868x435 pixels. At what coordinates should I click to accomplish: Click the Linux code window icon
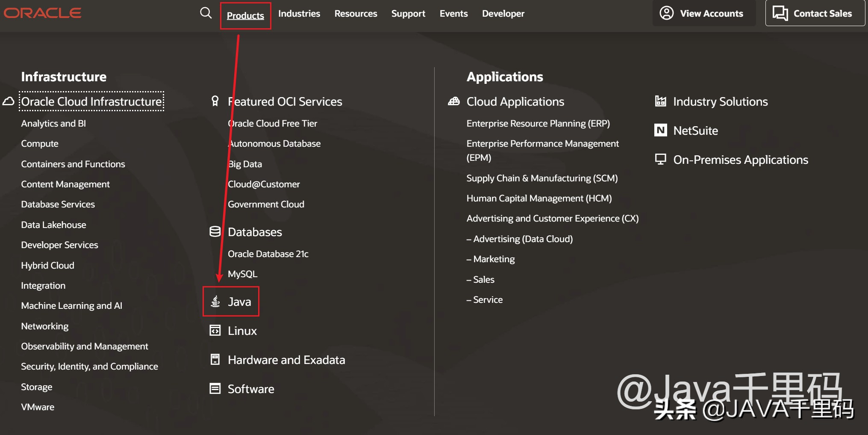pos(215,330)
